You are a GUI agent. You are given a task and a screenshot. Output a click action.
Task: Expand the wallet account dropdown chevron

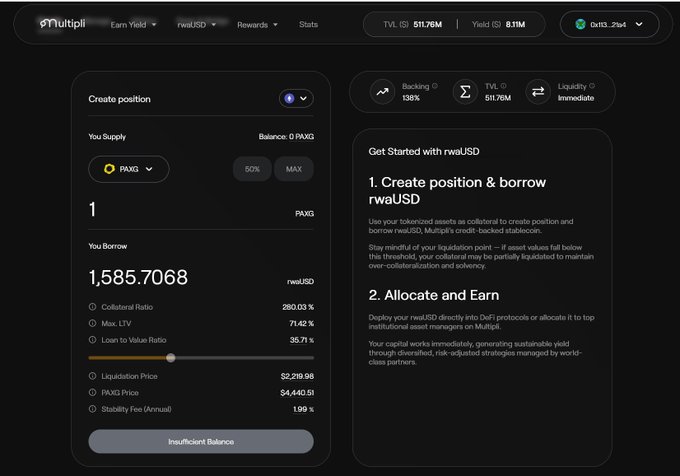[639, 24]
